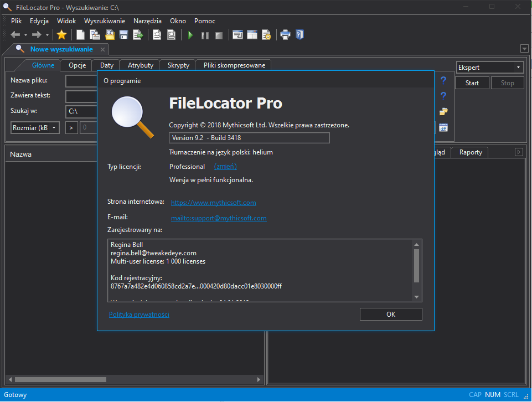Click the mailto:support@mythicsoft.com link
Viewport: 532px width, 402px height.
click(x=219, y=218)
